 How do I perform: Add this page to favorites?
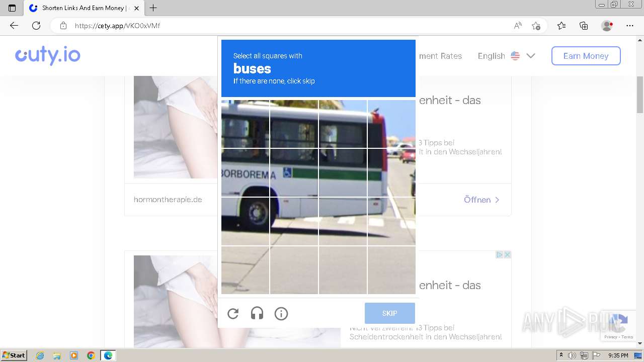point(536,26)
